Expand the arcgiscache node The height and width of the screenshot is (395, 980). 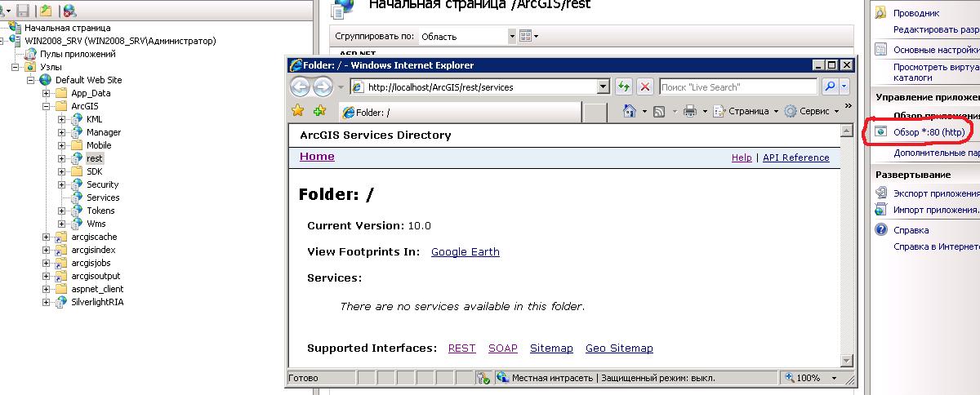[47, 237]
